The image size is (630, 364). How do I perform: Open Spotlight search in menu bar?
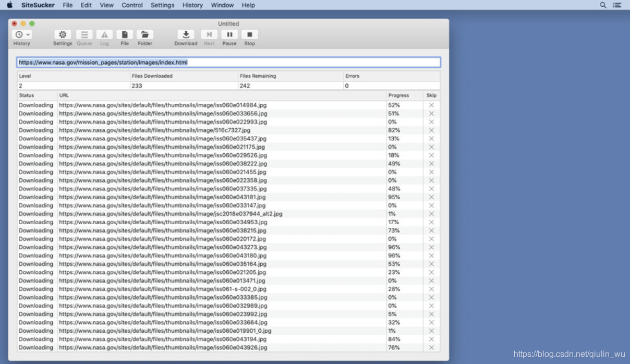[x=603, y=5]
